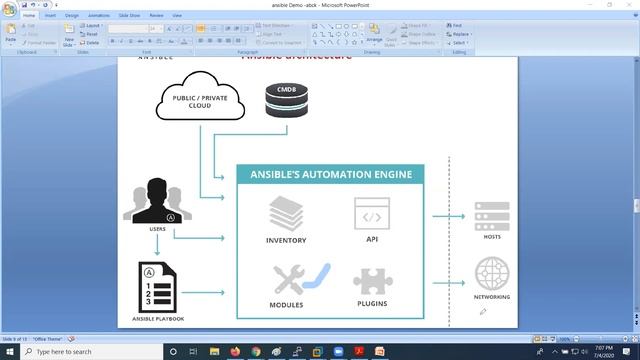This screenshot has height=360, width=640.
Task: Decrease the font size
Action: point(178,29)
